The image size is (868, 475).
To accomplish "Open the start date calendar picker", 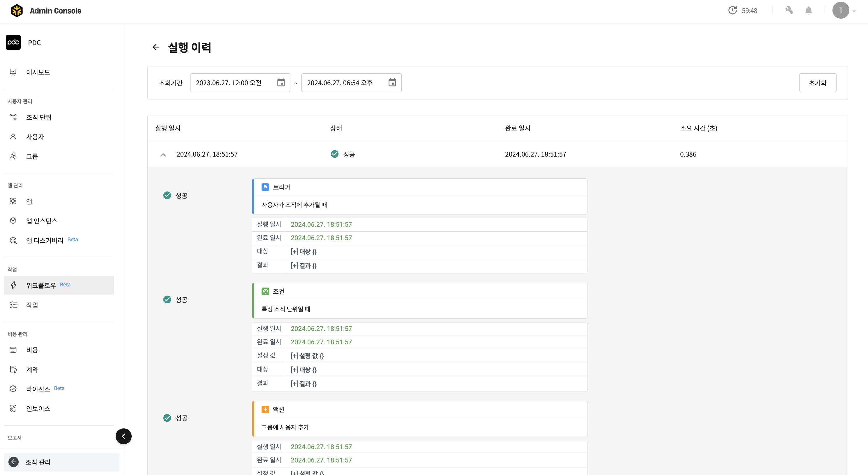I will pyautogui.click(x=281, y=82).
